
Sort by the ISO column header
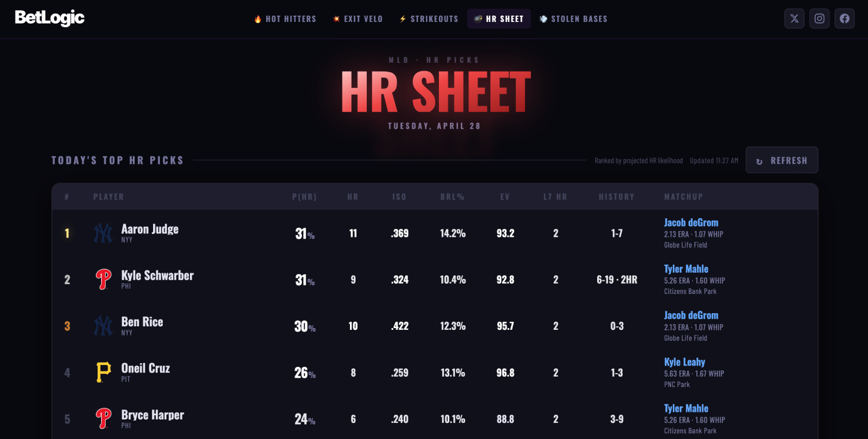click(x=399, y=197)
